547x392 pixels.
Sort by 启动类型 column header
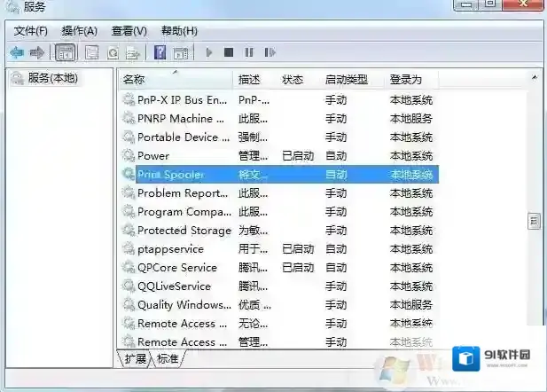point(346,80)
